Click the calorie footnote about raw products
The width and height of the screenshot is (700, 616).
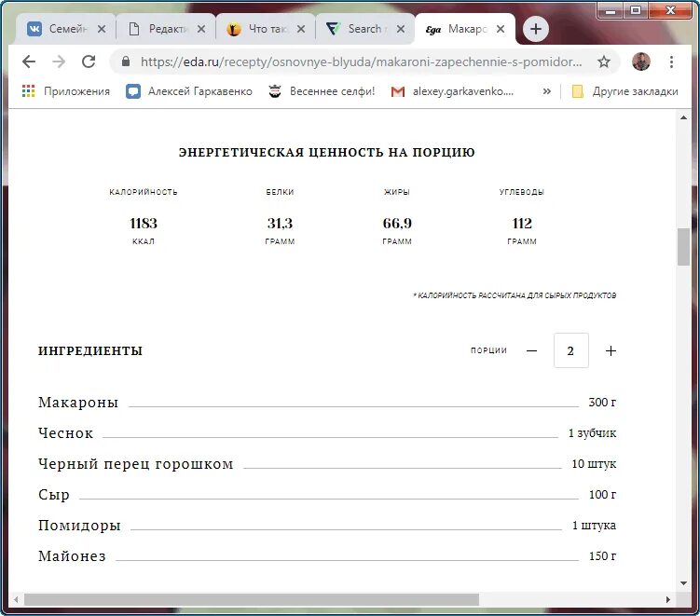[515, 295]
